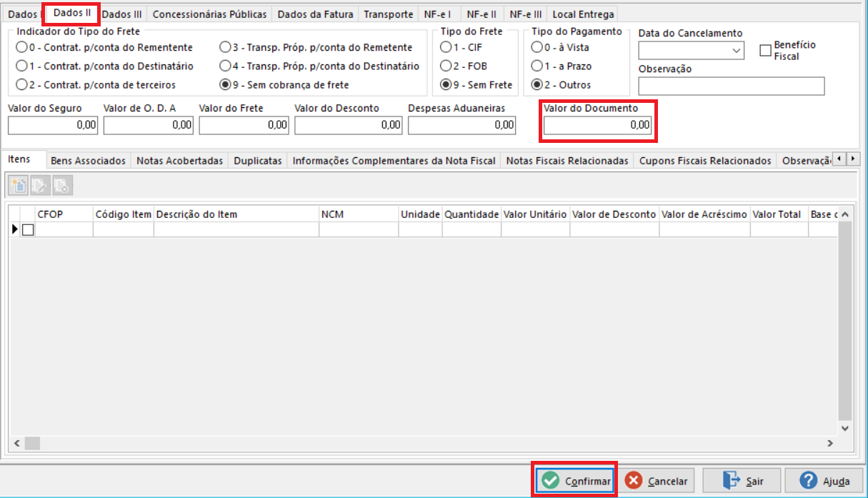
Task: Click the NCM column header
Action: [359, 214]
